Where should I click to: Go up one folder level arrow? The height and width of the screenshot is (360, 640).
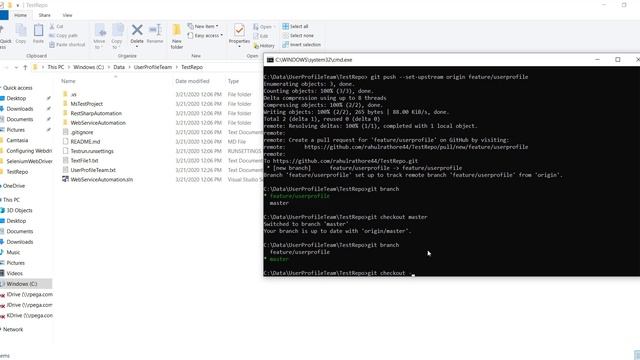pyautogui.click(x=25, y=67)
